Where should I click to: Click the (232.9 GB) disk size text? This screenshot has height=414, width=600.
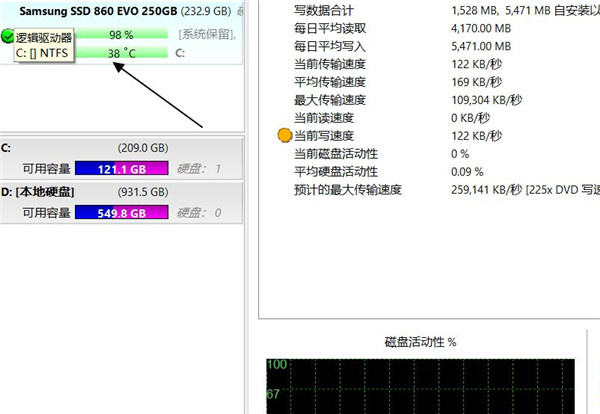(x=206, y=11)
